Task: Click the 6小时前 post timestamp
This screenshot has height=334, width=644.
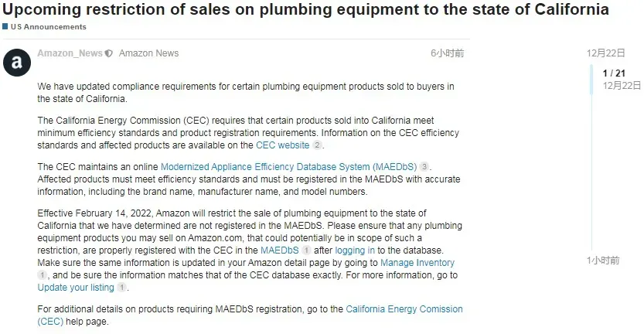Action: [448, 53]
